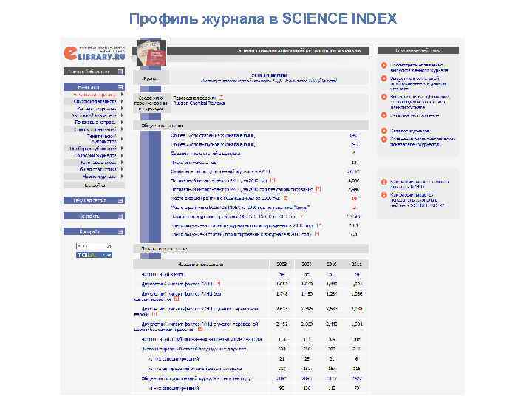Click orange icon beside 'Вывести список публикаций, ссылающихся'
Image resolution: width=532 pixels, height=399 pixels.
pos(384,97)
